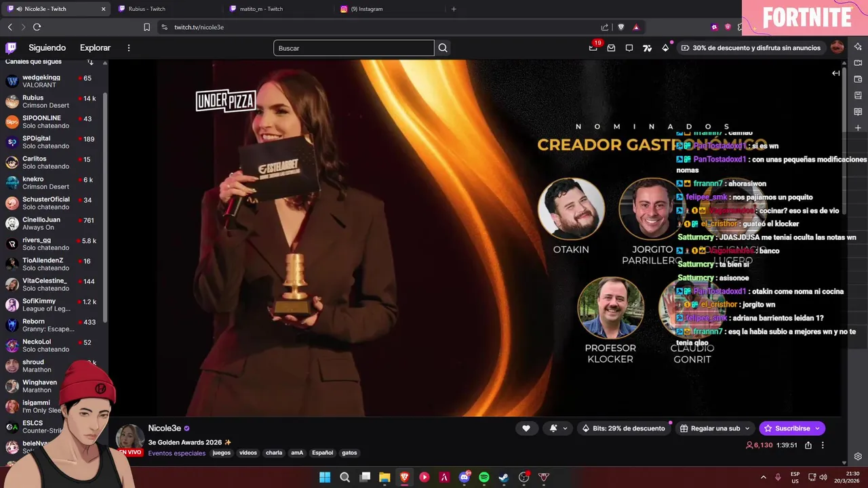This screenshot has height=488, width=868.
Task: Share page icon in address bar
Action: pyautogui.click(x=604, y=27)
